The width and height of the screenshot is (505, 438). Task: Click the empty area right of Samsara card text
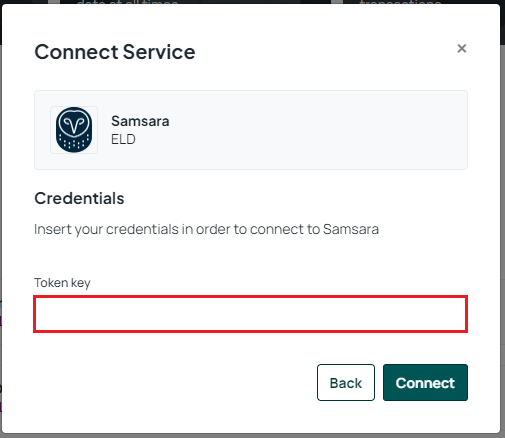tap(317, 130)
